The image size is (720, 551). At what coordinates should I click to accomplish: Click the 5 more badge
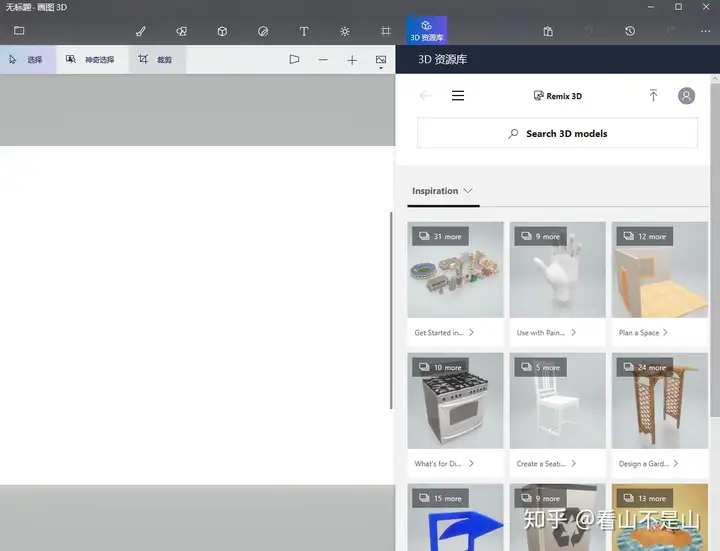click(x=540, y=367)
